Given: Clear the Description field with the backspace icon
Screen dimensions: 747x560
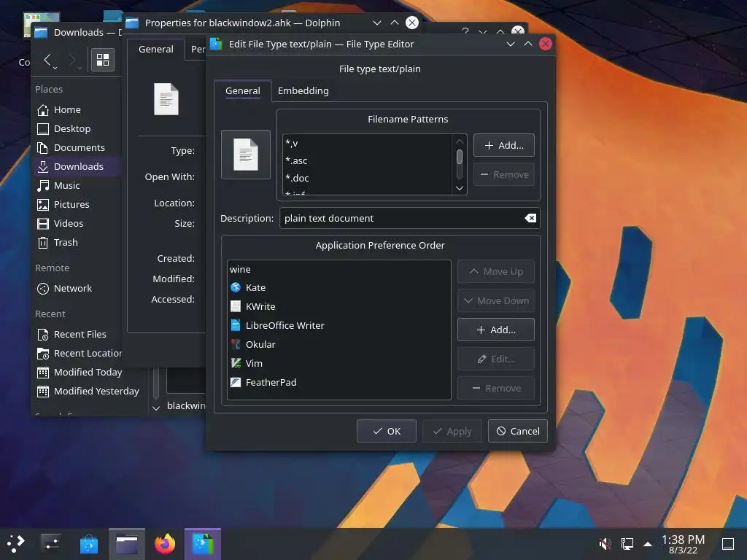Looking at the screenshot, I should (x=530, y=218).
